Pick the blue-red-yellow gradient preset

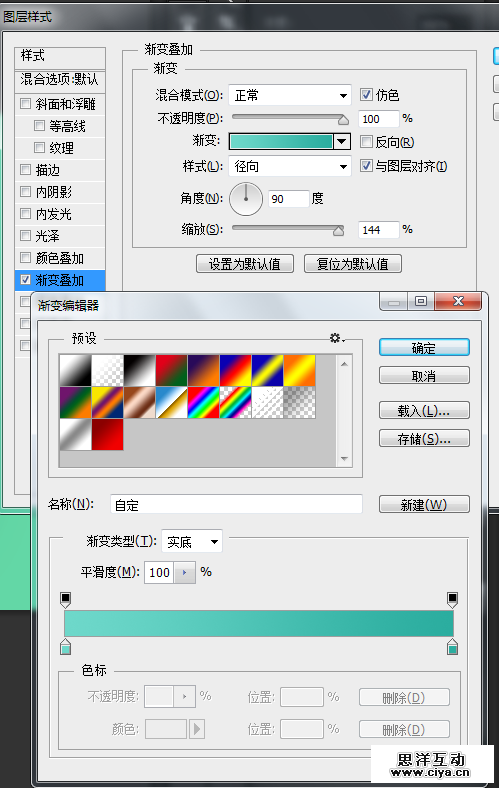(236, 370)
